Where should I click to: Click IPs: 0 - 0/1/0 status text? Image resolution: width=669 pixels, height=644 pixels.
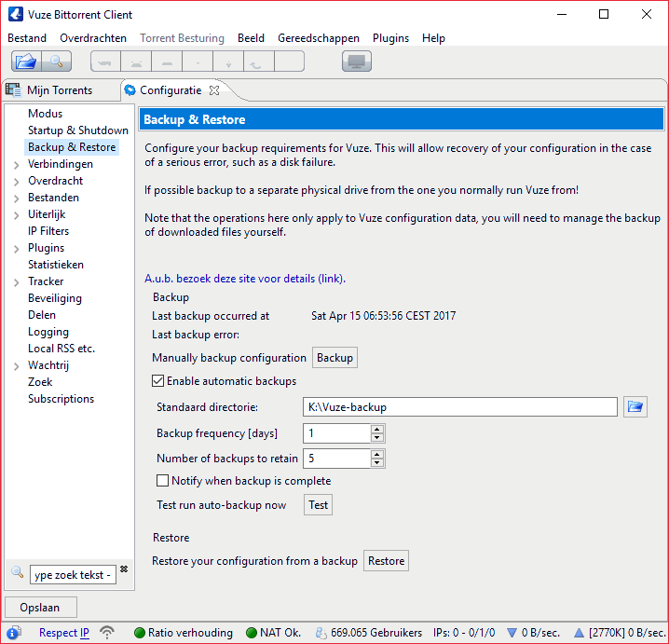tap(464, 633)
